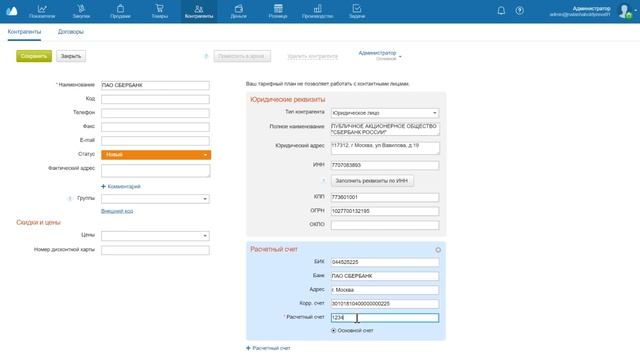Open the Статус dropdown showing Новый

(156, 155)
